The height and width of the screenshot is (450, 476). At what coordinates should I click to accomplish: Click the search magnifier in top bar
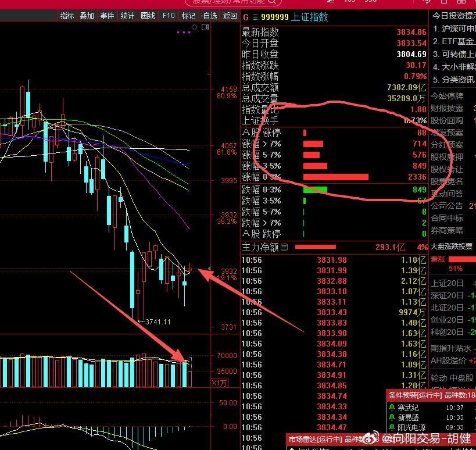(271, 2)
